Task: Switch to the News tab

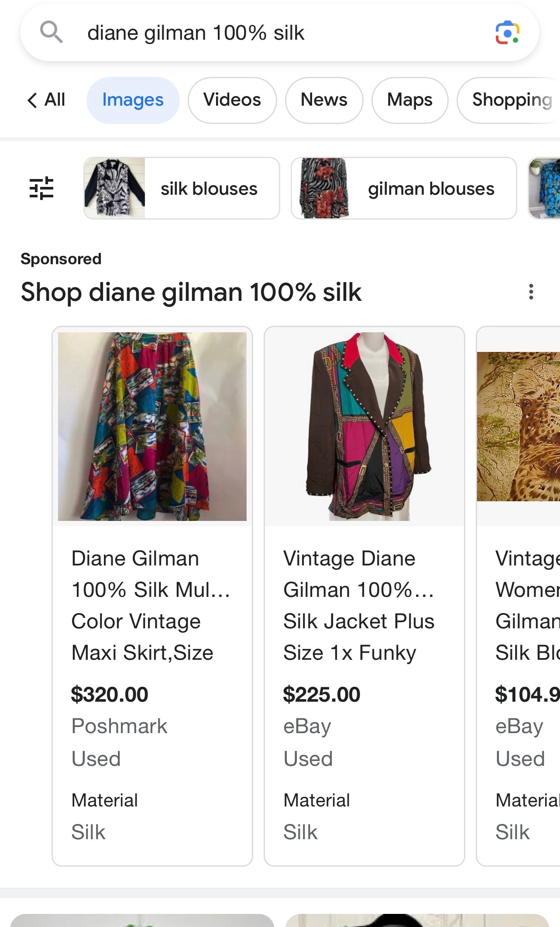Action: pos(324,100)
